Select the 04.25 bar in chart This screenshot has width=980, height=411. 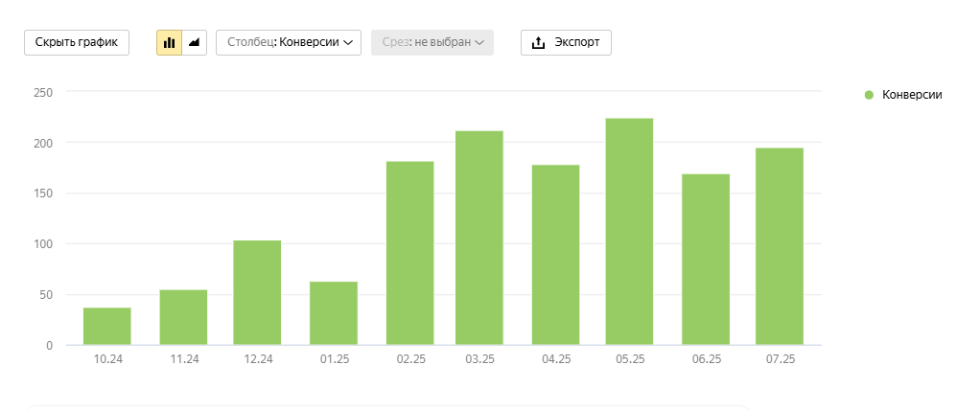click(555, 255)
